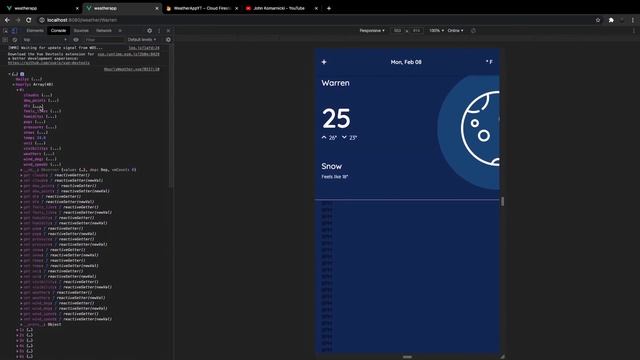Clear the console output

point(15,40)
